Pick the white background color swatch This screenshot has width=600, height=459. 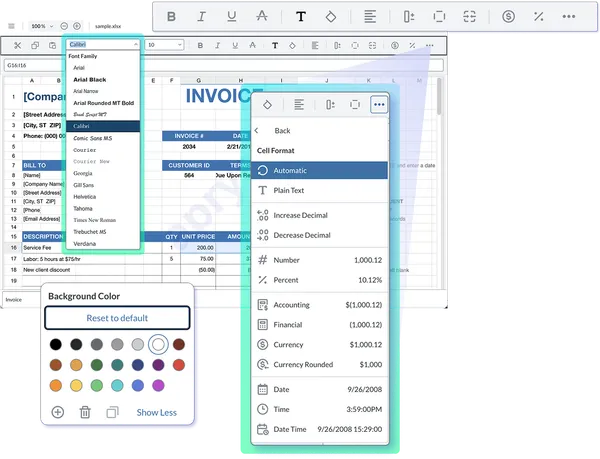click(158, 344)
